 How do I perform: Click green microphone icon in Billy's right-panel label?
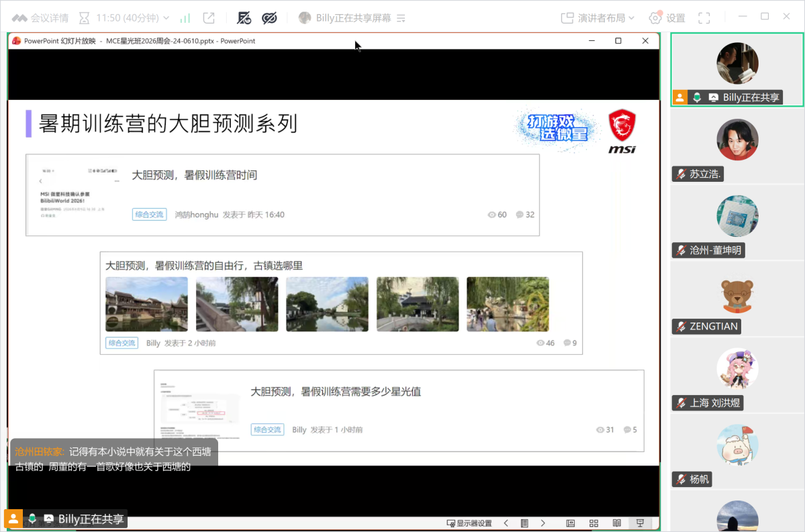(697, 97)
